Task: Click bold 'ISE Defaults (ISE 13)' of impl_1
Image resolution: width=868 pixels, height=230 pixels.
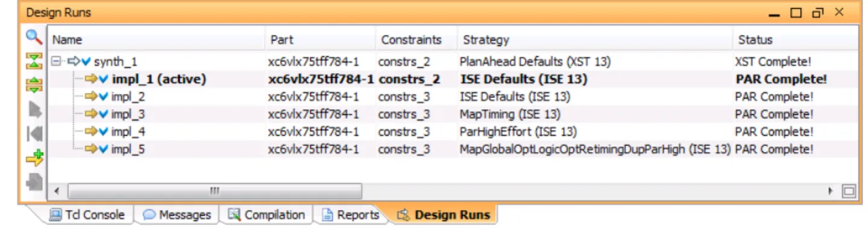Action: (x=524, y=79)
